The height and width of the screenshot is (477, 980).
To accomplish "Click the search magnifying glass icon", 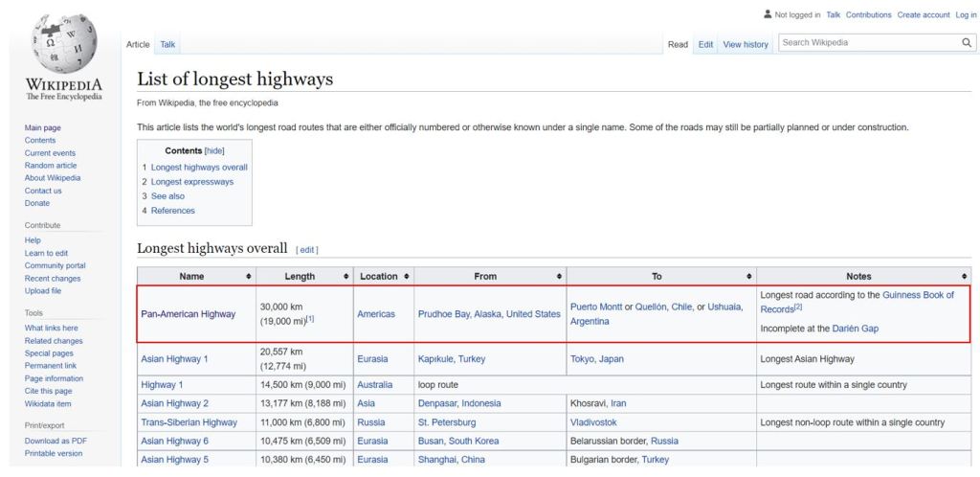I will 967,43.
